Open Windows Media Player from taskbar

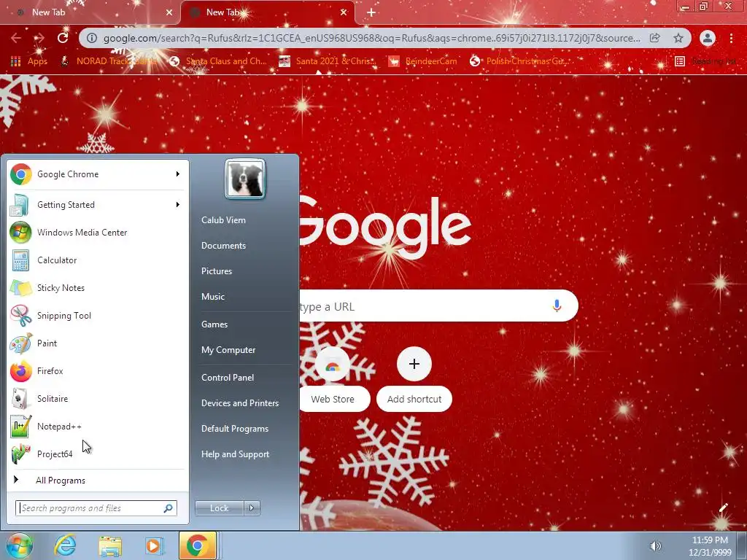click(x=154, y=545)
